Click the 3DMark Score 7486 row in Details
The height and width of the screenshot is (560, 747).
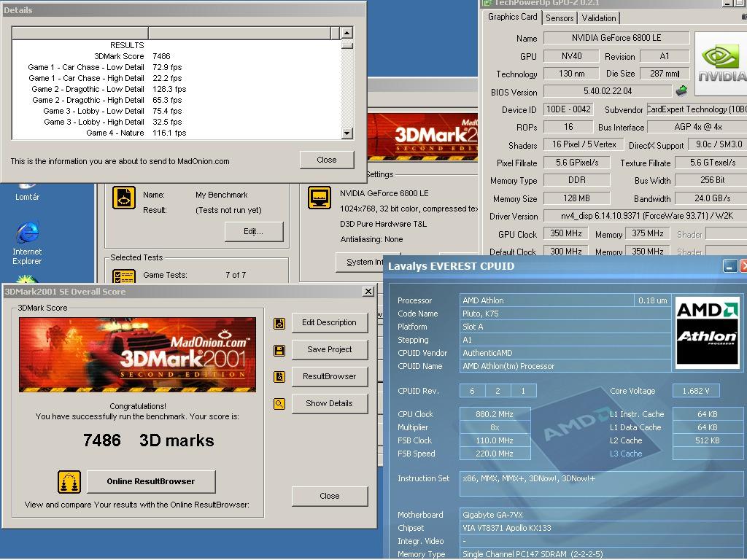pos(177,56)
